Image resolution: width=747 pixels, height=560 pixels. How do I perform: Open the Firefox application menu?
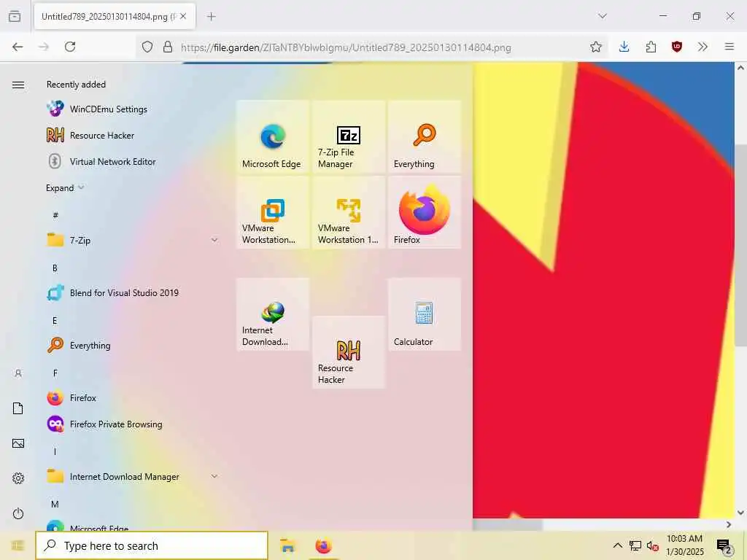tap(729, 47)
